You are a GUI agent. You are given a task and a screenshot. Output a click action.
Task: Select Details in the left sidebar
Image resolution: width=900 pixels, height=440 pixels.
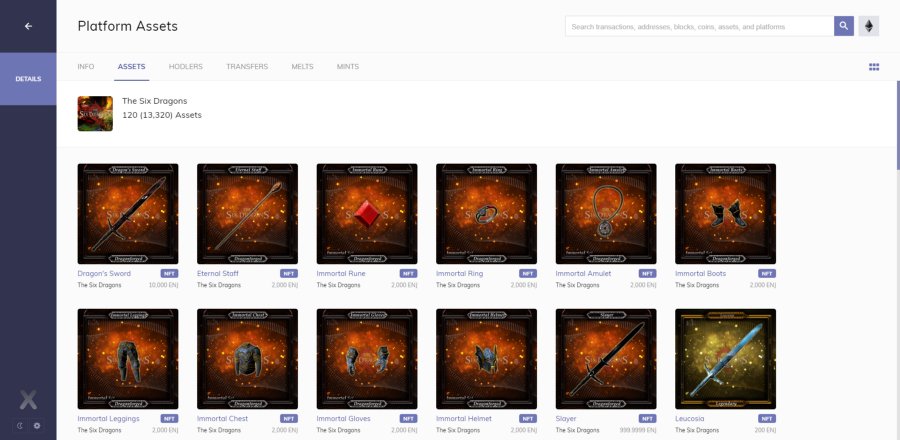[28, 78]
